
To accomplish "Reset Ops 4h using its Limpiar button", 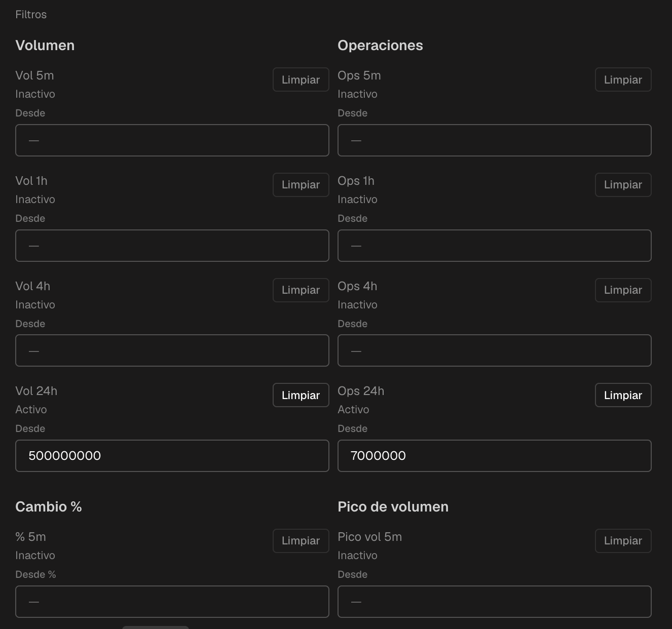I will tap(623, 290).
